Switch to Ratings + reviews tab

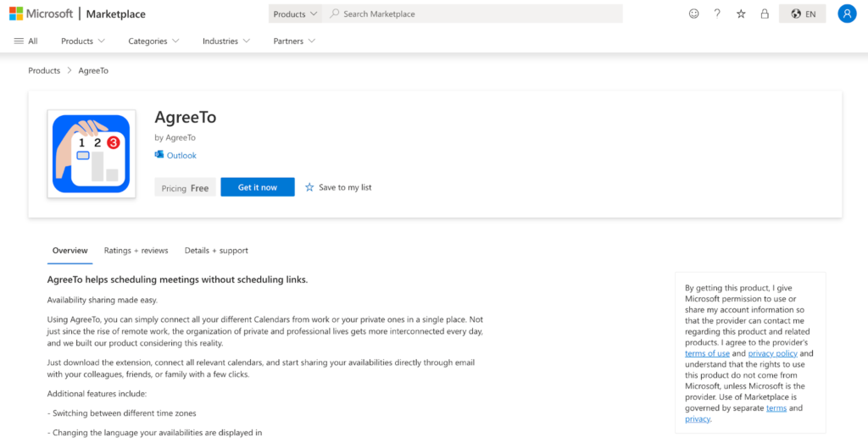[x=136, y=251]
